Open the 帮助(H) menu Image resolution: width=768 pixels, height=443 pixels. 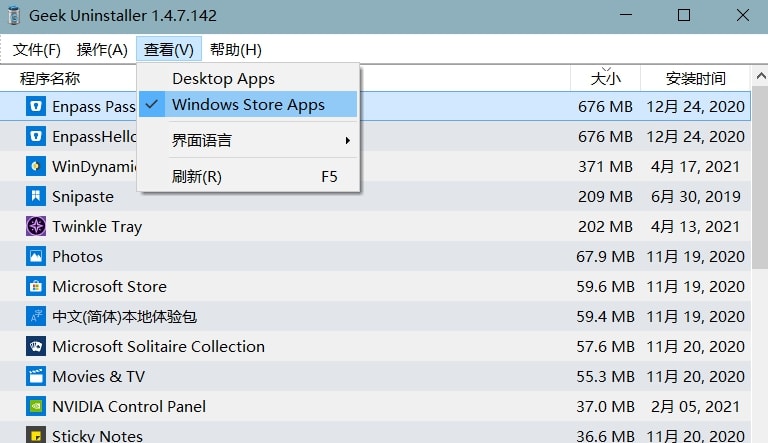click(x=236, y=49)
